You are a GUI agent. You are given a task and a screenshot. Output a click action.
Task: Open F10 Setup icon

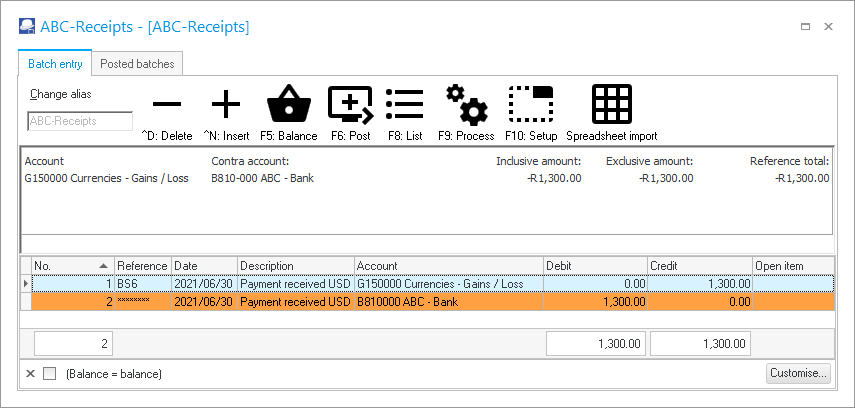click(530, 104)
